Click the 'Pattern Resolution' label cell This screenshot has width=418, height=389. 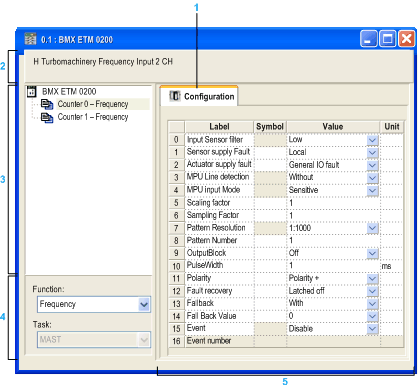click(219, 228)
